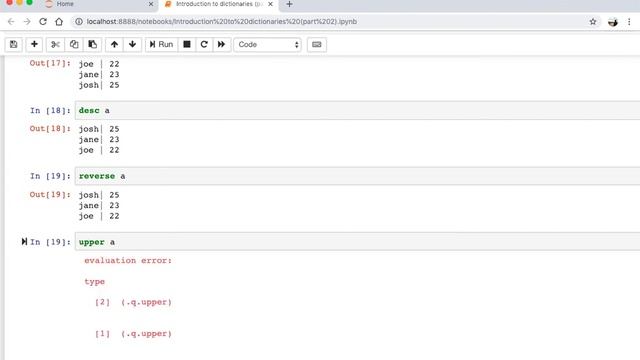This screenshot has height=360, width=640.
Task: Copy selected cells icon
Action: (x=74, y=44)
